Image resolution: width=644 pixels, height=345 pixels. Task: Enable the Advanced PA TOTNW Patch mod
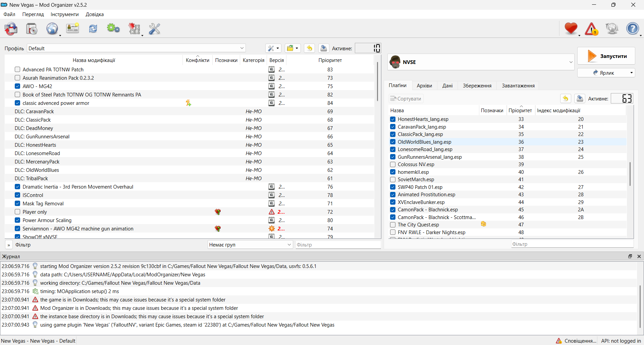pyautogui.click(x=17, y=69)
